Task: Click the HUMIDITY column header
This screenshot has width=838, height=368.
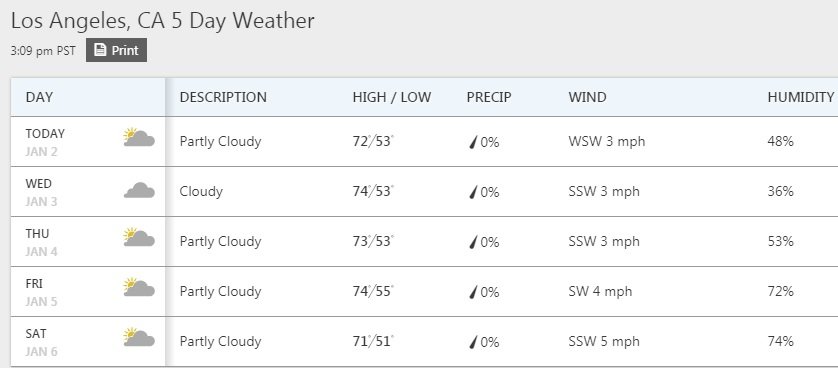Action: [801, 97]
